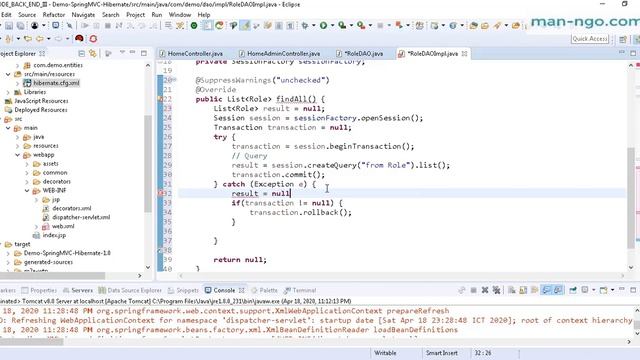Click the green Run button in toolbar
Viewport: 640px width, 360px height.
(x=323, y=26)
